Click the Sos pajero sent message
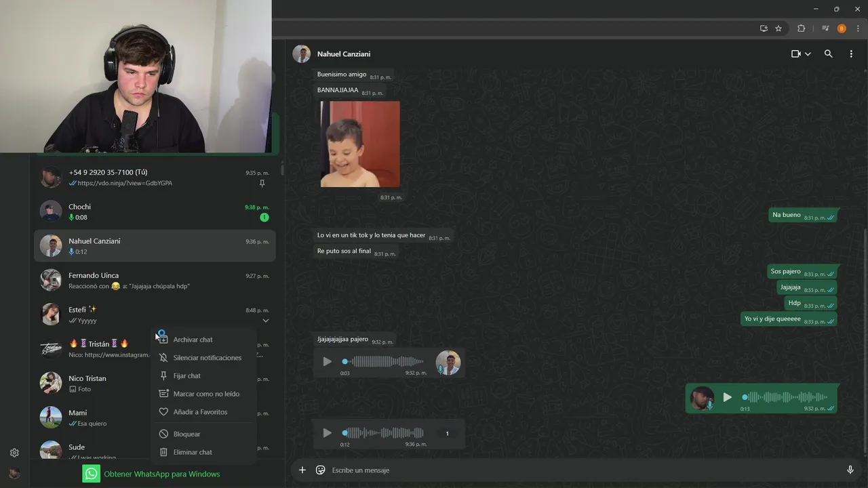Viewport: 868px width, 488px height. click(802, 272)
